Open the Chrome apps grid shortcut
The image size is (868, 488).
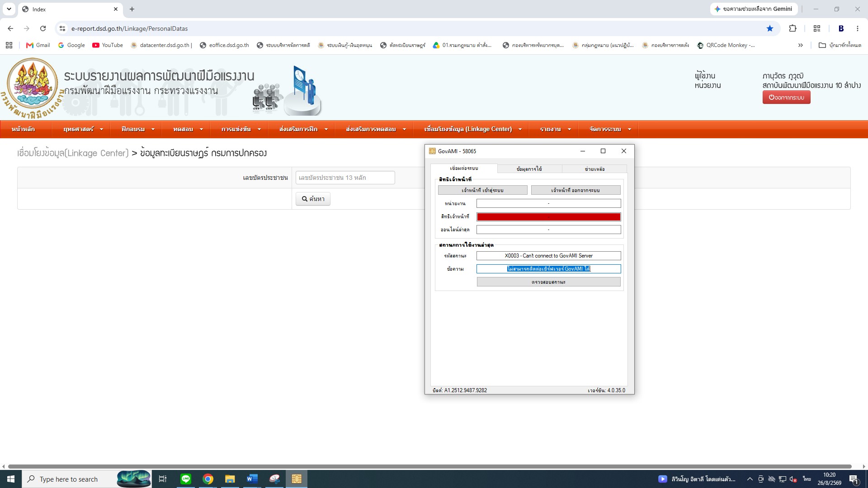coord(9,45)
